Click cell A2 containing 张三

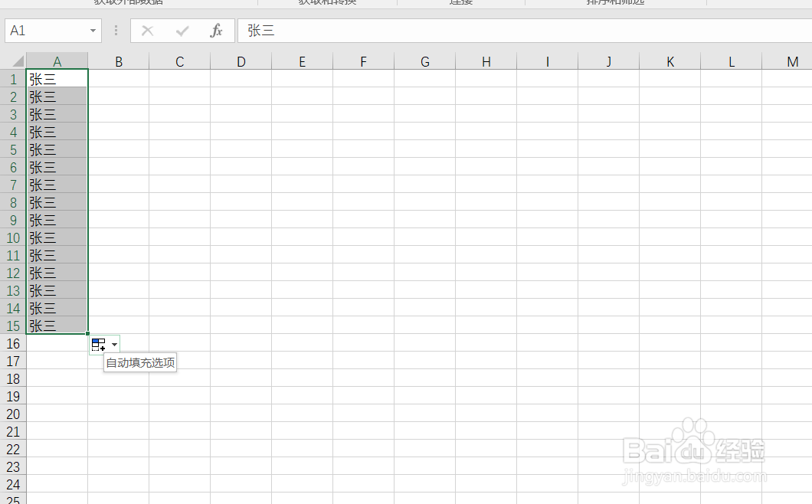point(57,97)
